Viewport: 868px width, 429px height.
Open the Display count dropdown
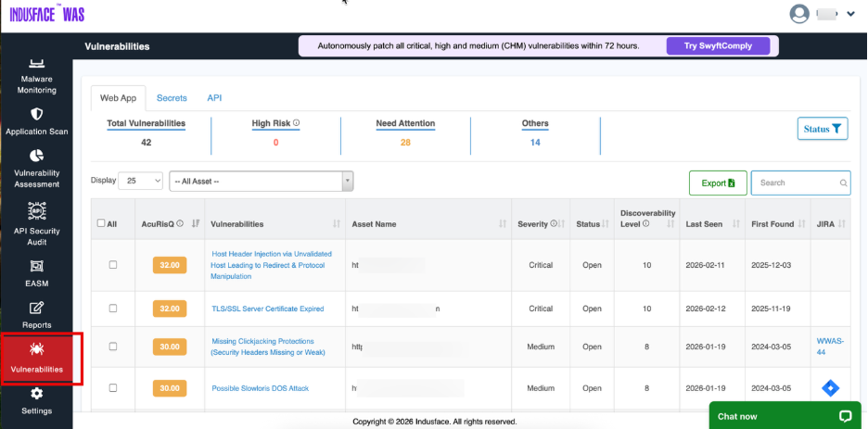142,181
